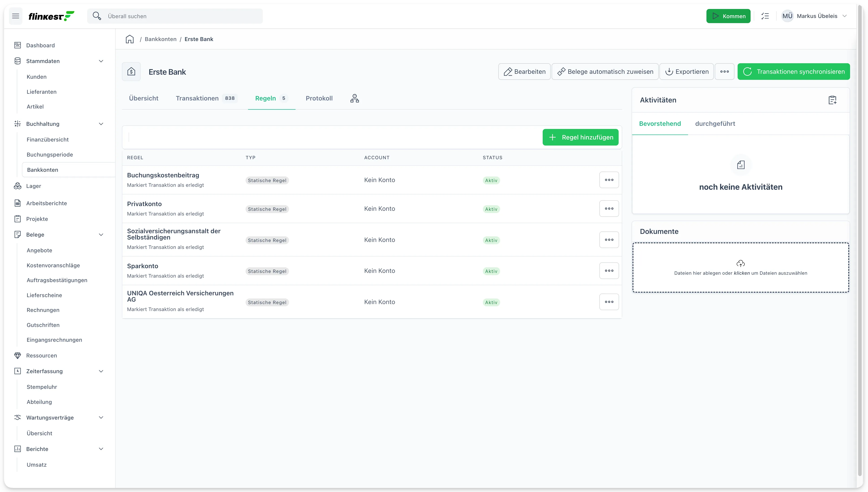
Task: Add a new activity via clipboard icon
Action: [x=833, y=100]
